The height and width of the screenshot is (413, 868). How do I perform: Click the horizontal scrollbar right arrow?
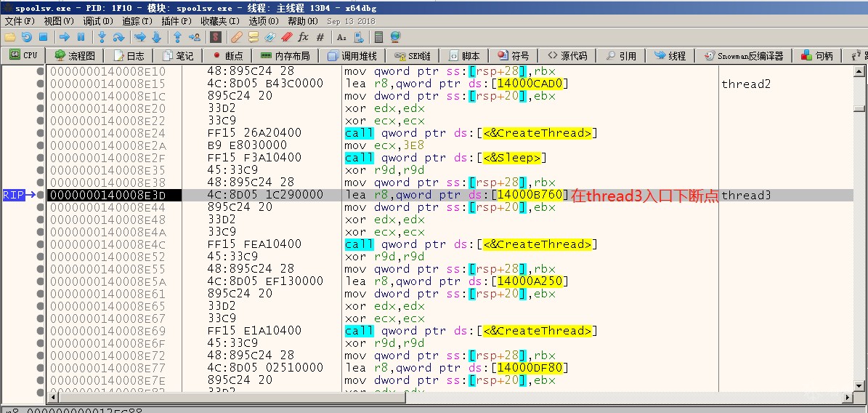click(x=848, y=397)
